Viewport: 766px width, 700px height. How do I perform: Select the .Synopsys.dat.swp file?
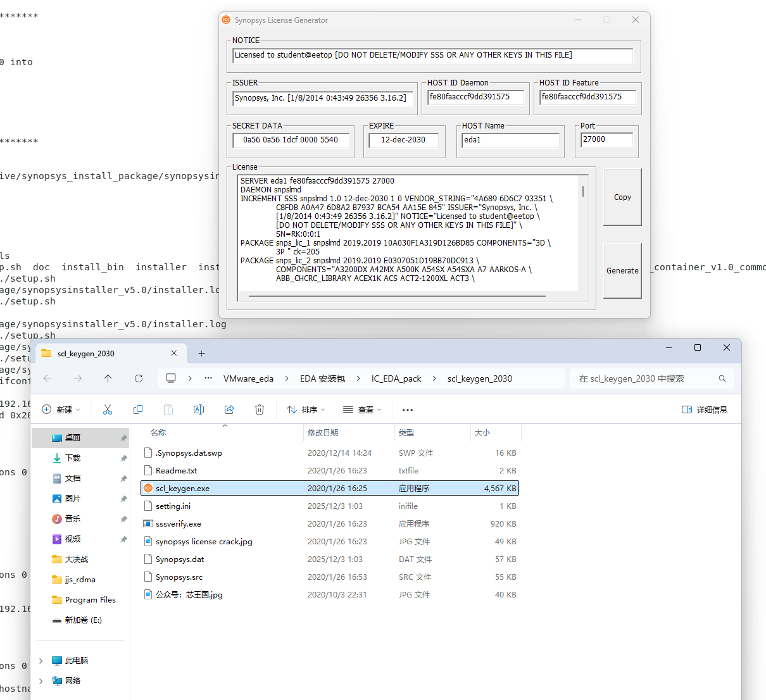pyautogui.click(x=330, y=453)
